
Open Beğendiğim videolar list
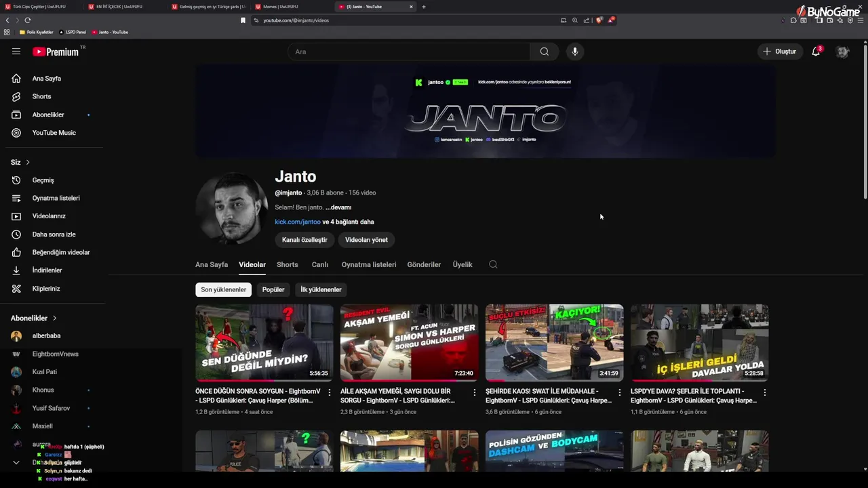click(x=61, y=252)
